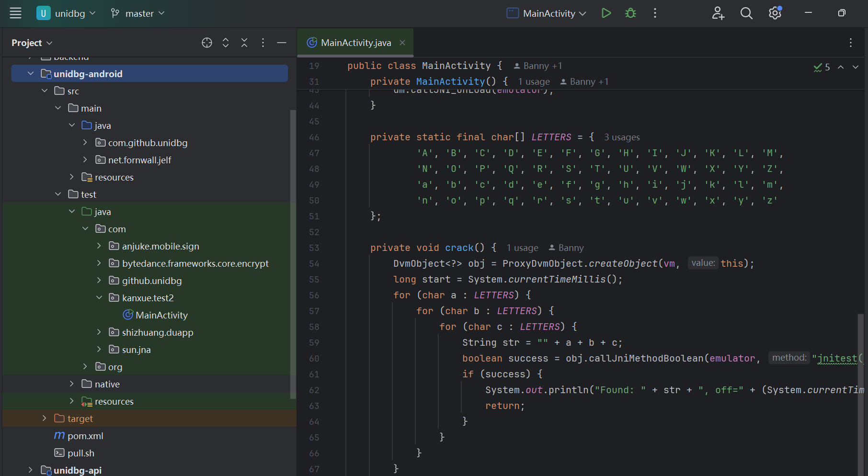Click '1 usage' hint on MainActivity constructor
868x476 pixels.
coord(534,82)
